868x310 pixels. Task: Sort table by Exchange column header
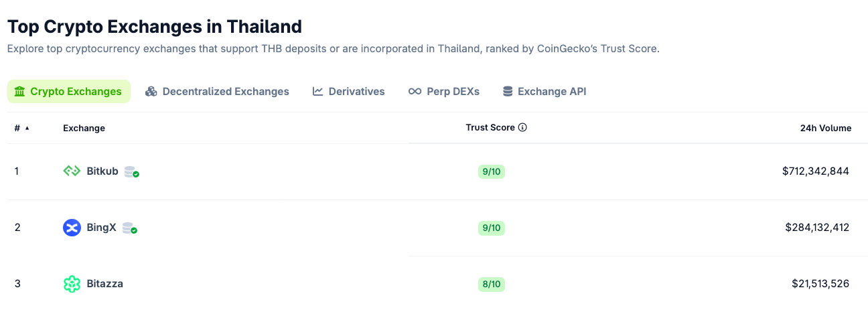pos(84,128)
